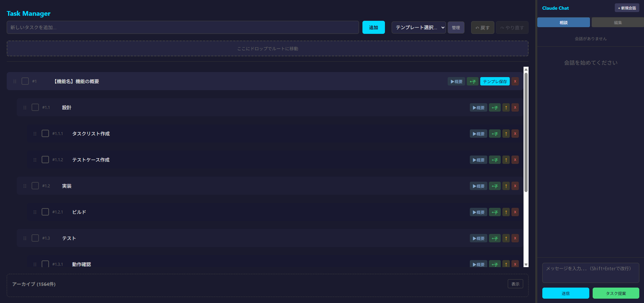Screen dimensions: 644x303
Task: Click the 動作確認 task title
Action: [x=82, y=264]
